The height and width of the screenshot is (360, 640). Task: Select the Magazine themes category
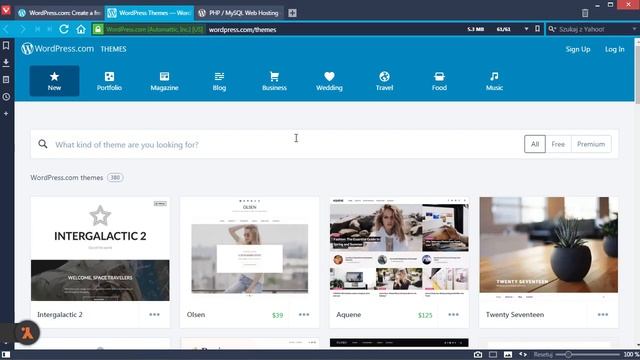164,81
